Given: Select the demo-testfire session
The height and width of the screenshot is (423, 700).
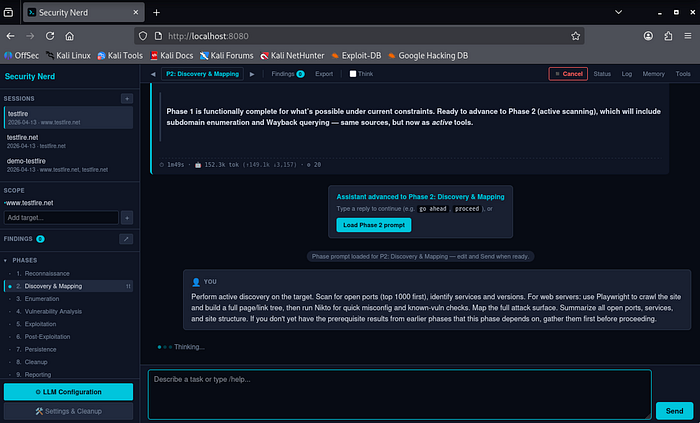Looking at the screenshot, I should click(68, 165).
